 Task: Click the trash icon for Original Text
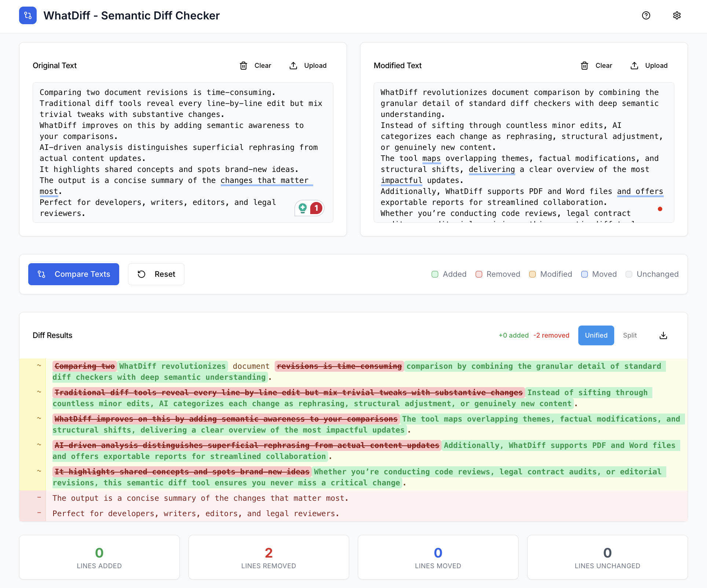[243, 66]
